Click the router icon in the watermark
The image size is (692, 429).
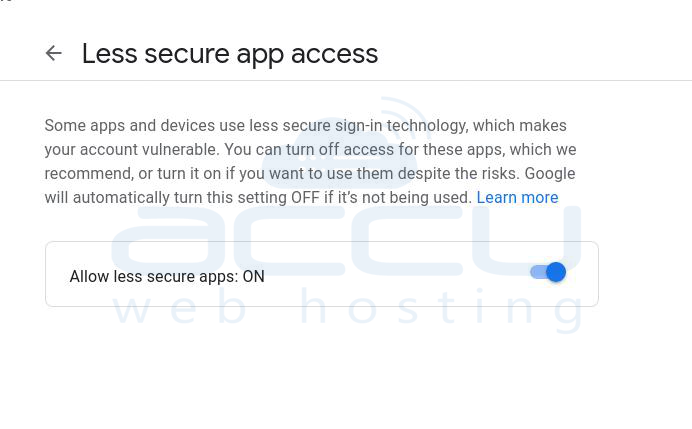340,143
